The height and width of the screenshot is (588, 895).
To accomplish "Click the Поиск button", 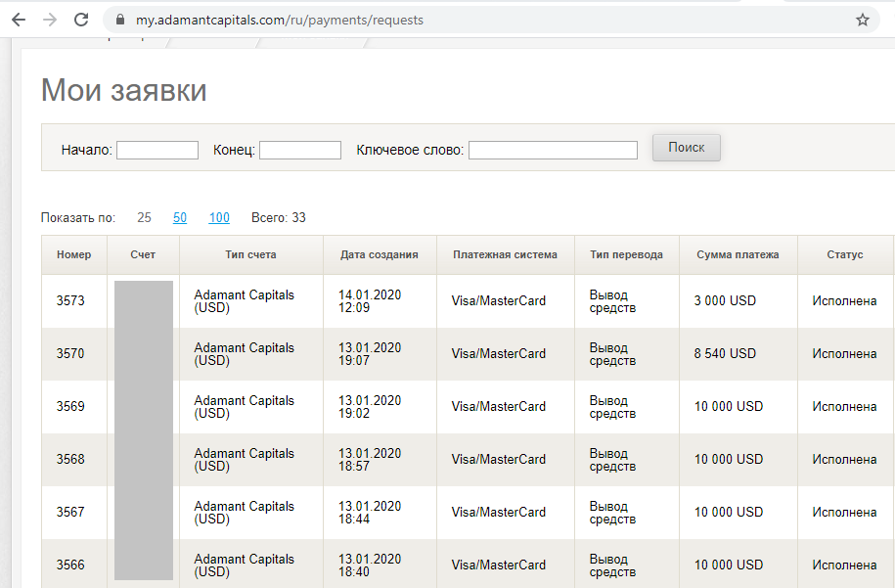I will (687, 148).
